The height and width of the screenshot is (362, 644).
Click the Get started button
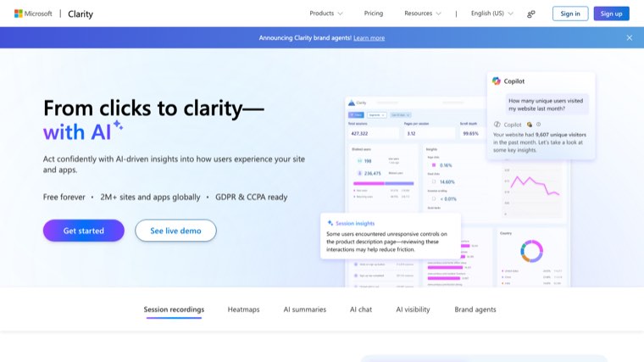(84, 231)
